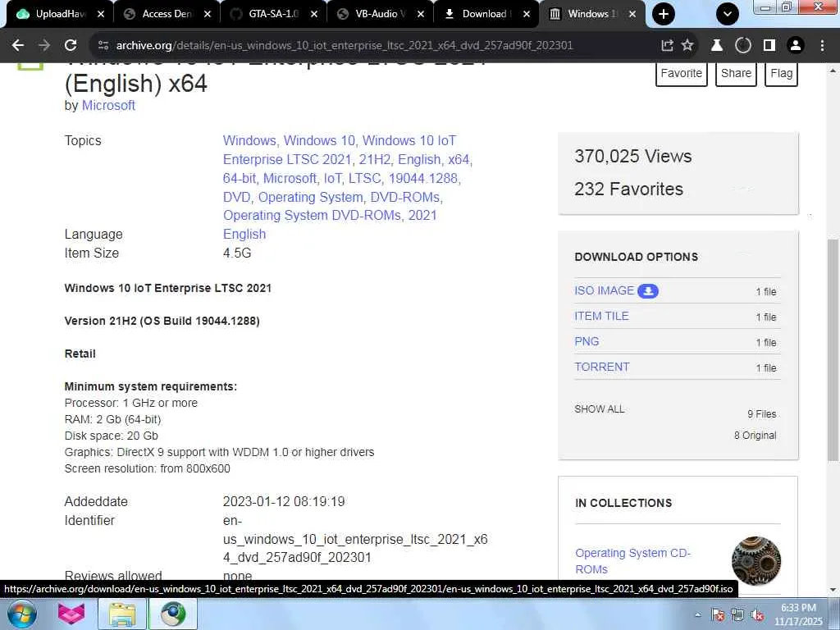
Task: Close the UploadHaven tab
Action: pos(101,14)
